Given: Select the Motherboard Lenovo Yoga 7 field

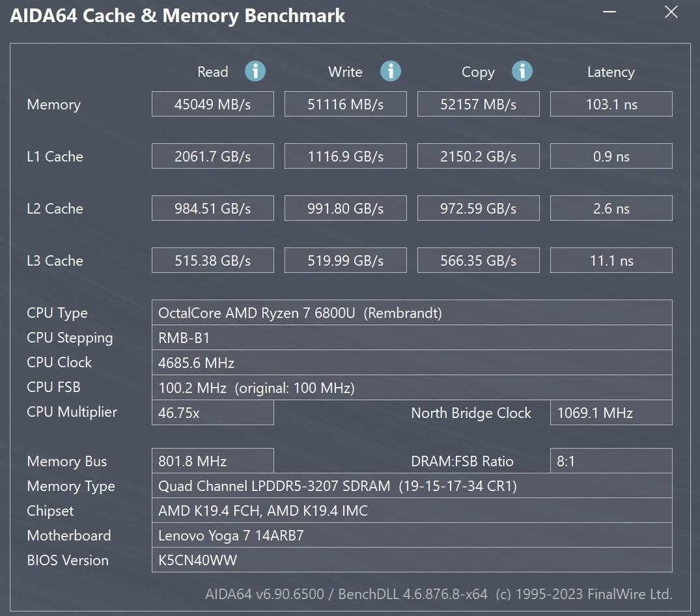Looking at the screenshot, I should pos(412,535).
